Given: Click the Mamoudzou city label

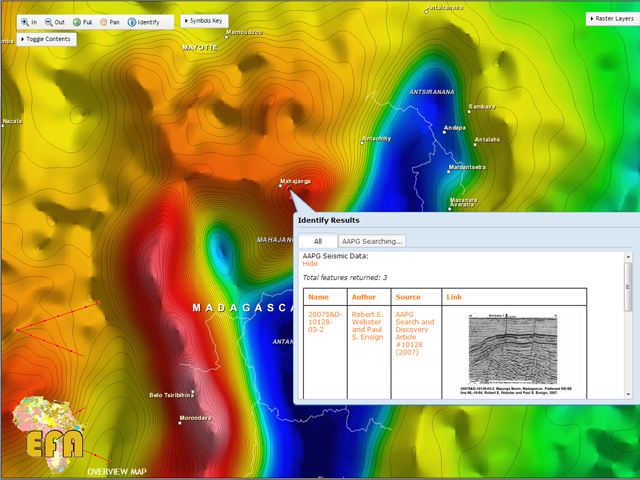Looking at the screenshot, I should tap(244, 32).
